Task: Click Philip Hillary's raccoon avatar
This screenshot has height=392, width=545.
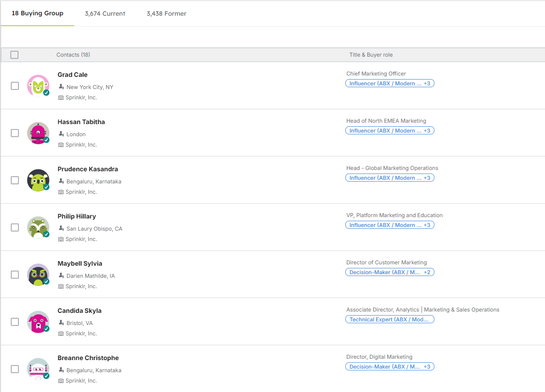Action: tap(38, 227)
